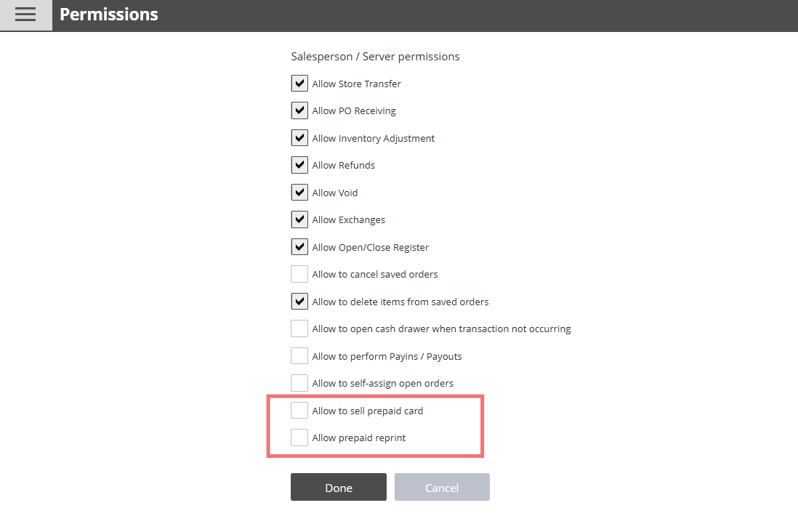Viewport: 798px width, 532px height.
Task: Uncheck Allow PO Receiving checkbox
Action: (299, 110)
